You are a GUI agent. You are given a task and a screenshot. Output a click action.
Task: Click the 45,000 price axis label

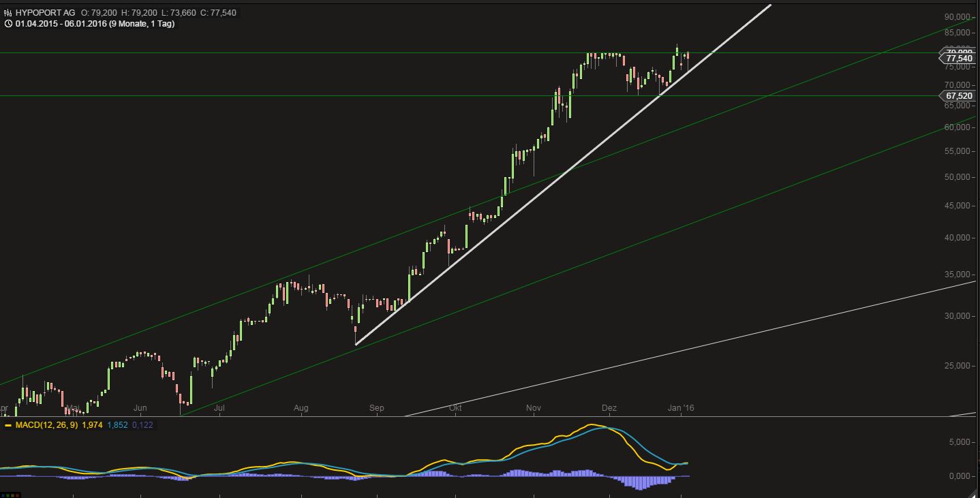pyautogui.click(x=959, y=206)
